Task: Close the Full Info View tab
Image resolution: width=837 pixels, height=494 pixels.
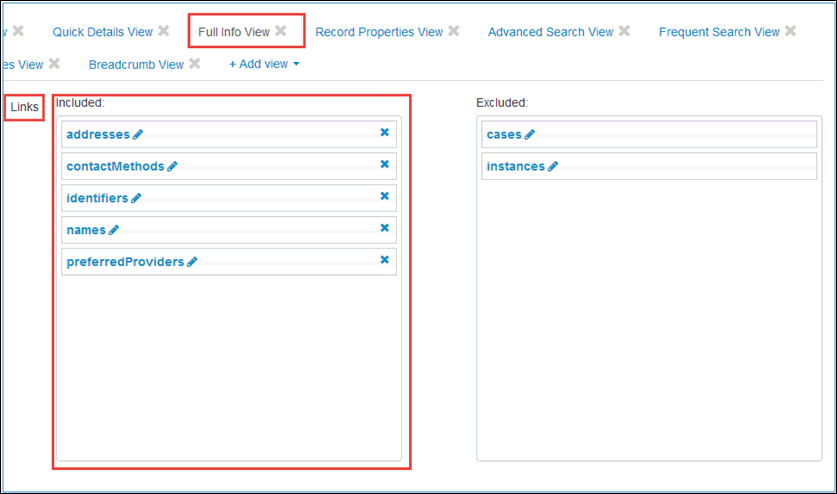Action: 281,31
